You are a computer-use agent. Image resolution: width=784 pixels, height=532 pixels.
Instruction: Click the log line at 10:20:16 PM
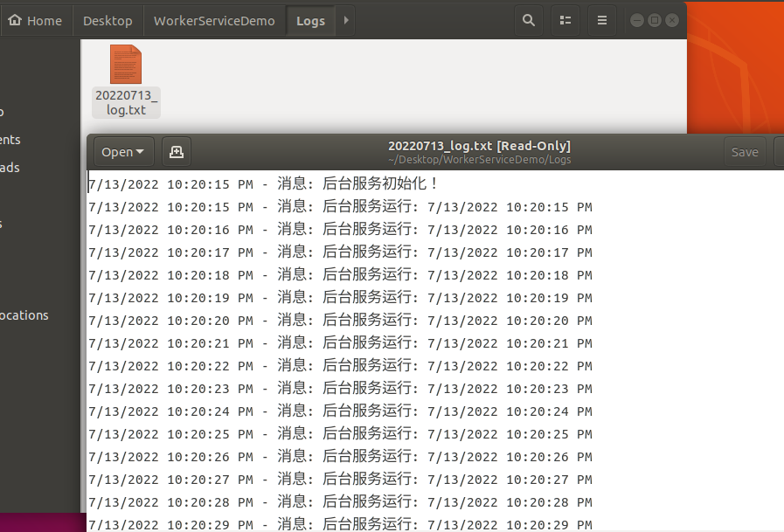tap(340, 230)
